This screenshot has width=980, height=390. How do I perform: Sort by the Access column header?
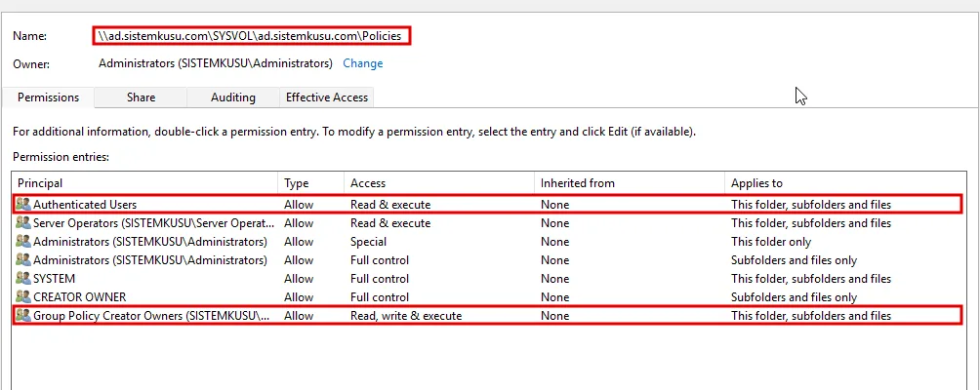pyautogui.click(x=438, y=183)
